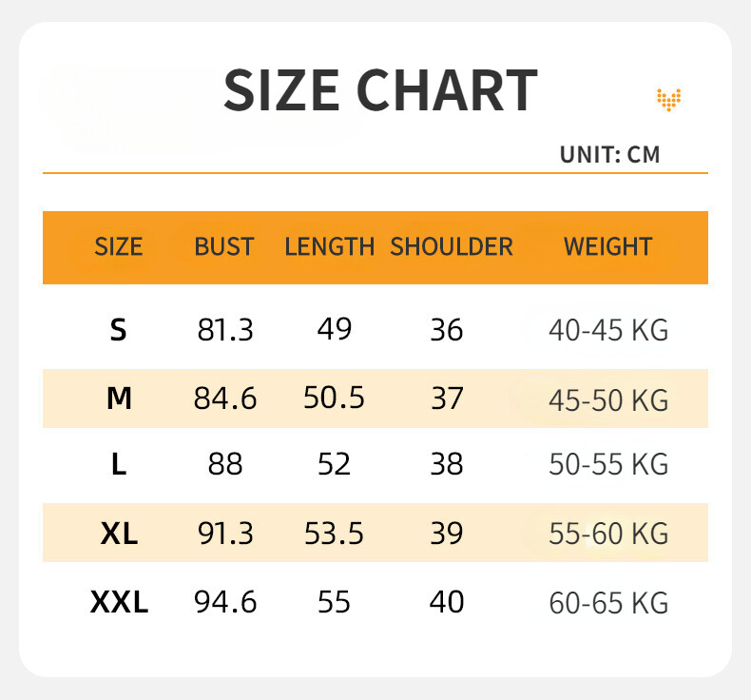The image size is (751, 700).
Task: Click the 60-65 KG weight cell
Action: (608, 603)
